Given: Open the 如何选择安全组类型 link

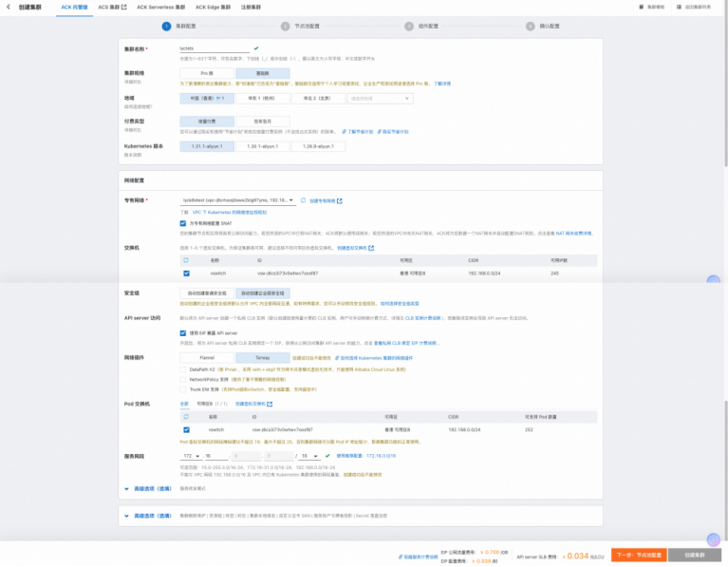Looking at the screenshot, I should click(400, 304).
